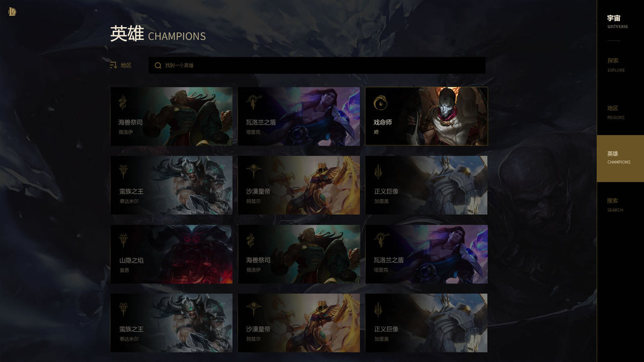Click the sort icon beside 地区 filter
This screenshot has width=644, height=362.
point(113,65)
